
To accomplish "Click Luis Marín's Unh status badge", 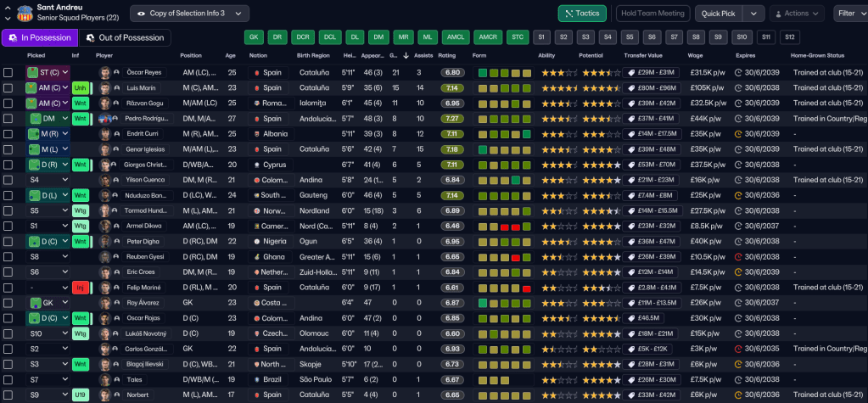I will point(81,88).
